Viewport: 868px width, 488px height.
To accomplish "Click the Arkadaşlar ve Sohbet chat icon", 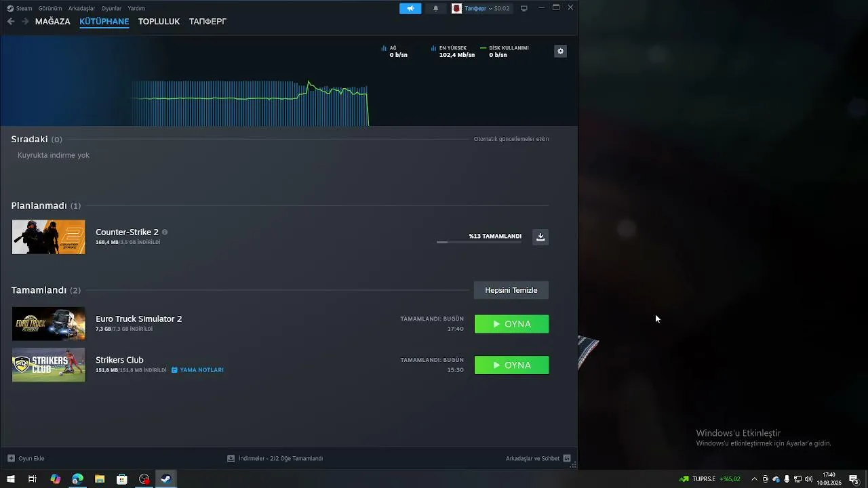I will (x=567, y=458).
